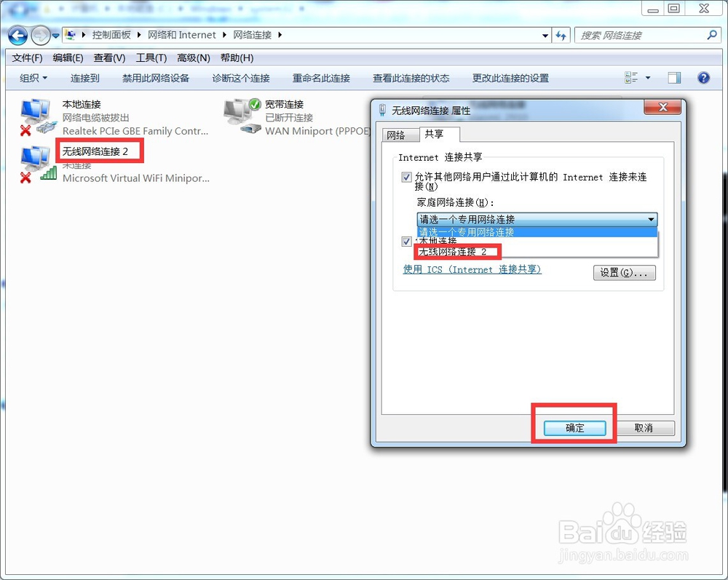Open address bar history dropdown

545,35
